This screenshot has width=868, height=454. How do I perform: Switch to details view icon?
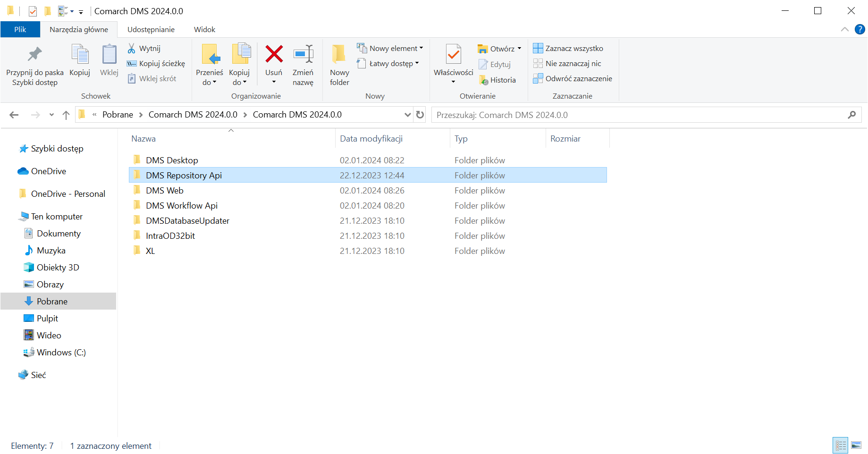(841, 445)
